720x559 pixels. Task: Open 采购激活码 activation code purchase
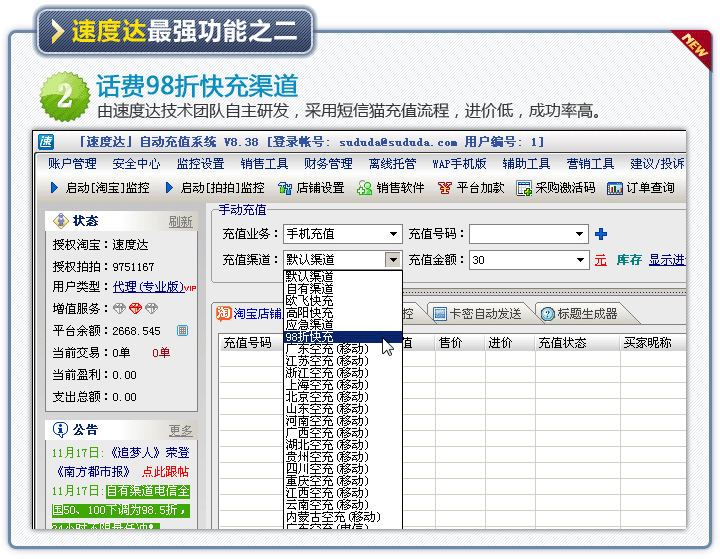tap(556, 187)
